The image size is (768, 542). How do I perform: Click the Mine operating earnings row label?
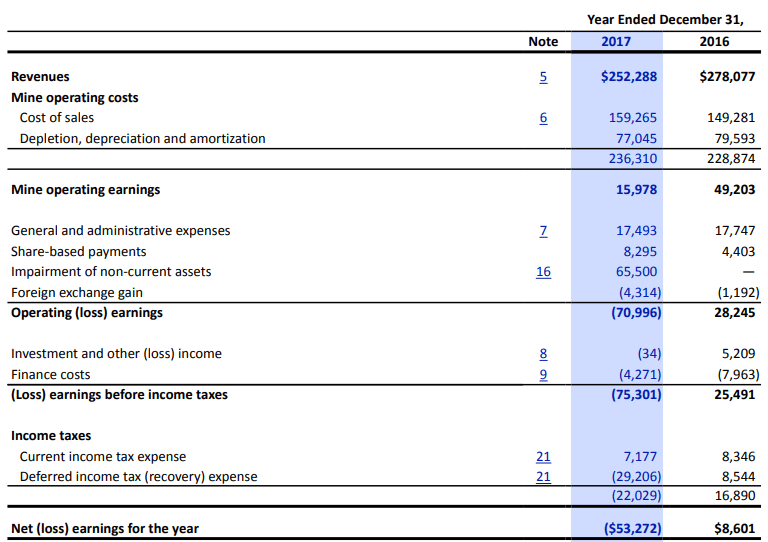click(86, 190)
